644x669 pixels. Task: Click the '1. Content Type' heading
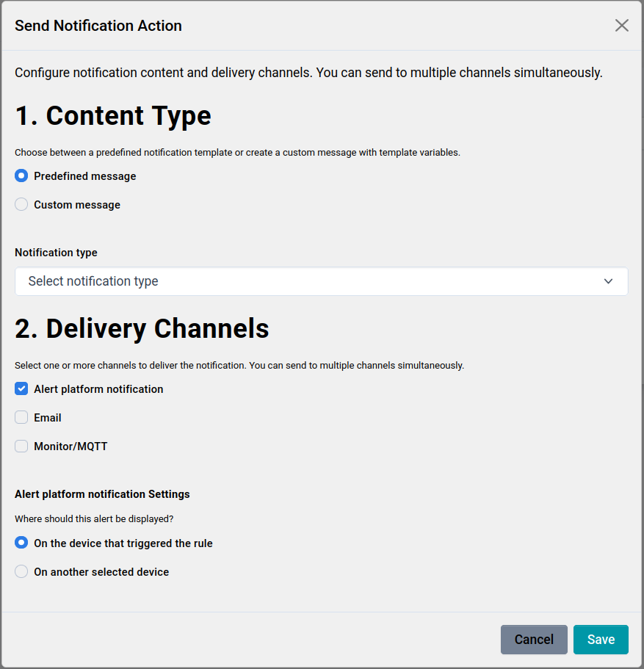point(113,116)
